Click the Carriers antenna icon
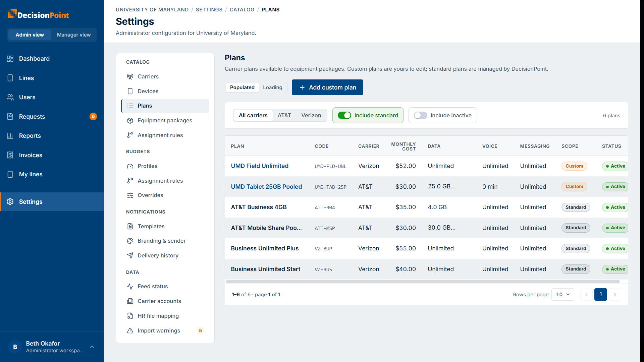This screenshot has width=644, height=362. coord(130,77)
